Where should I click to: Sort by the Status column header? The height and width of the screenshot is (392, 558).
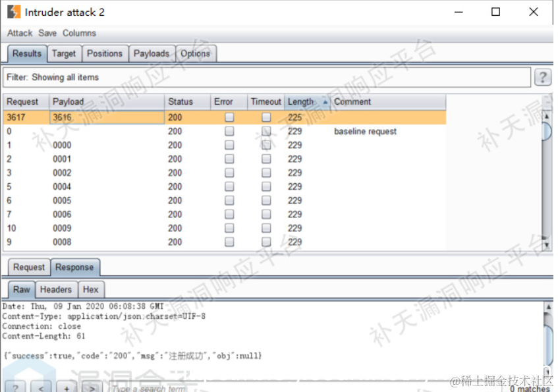click(x=187, y=102)
